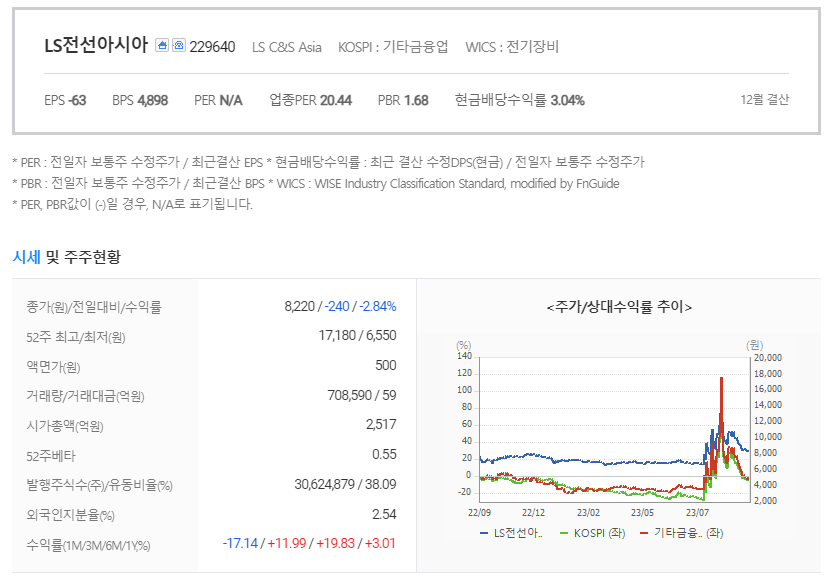Viewport: 830px width, 580px height.
Task: Click the 종가(원)/전일대비/수익률 row label
Action: (94, 307)
